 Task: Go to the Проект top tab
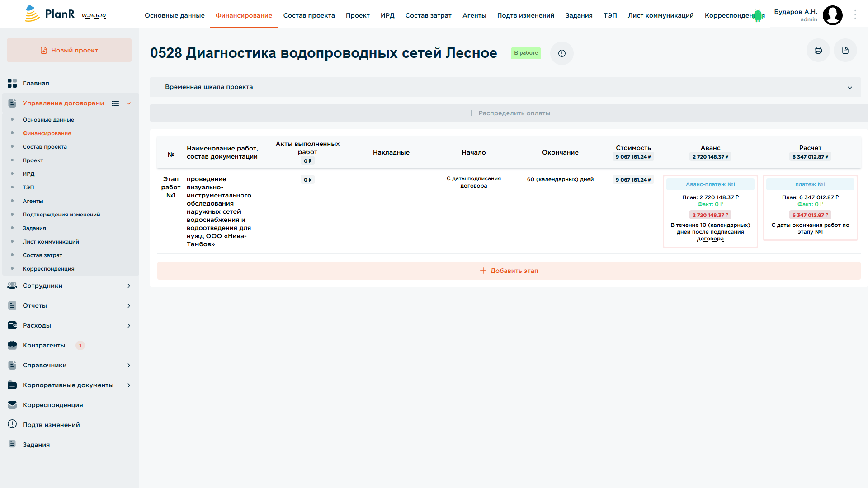click(x=358, y=15)
